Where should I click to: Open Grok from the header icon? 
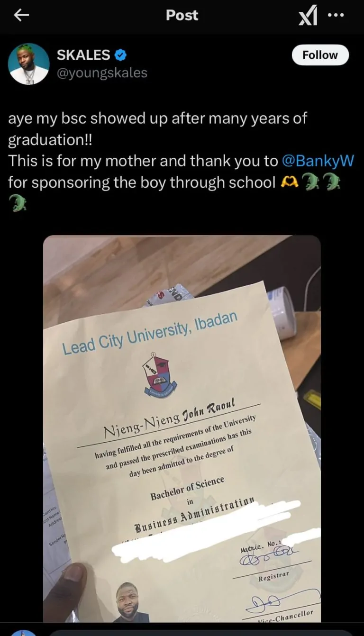coord(308,17)
